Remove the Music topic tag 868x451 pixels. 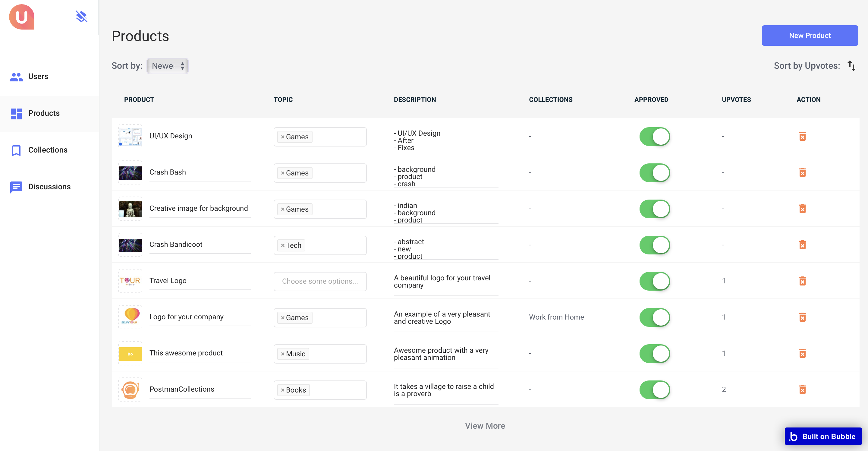tap(282, 354)
